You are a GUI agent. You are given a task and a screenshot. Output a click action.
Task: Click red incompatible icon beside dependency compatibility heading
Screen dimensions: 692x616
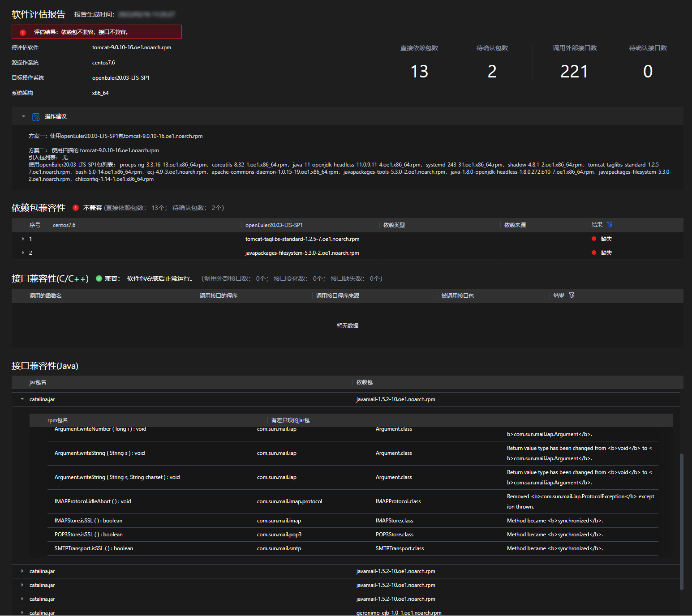click(76, 208)
